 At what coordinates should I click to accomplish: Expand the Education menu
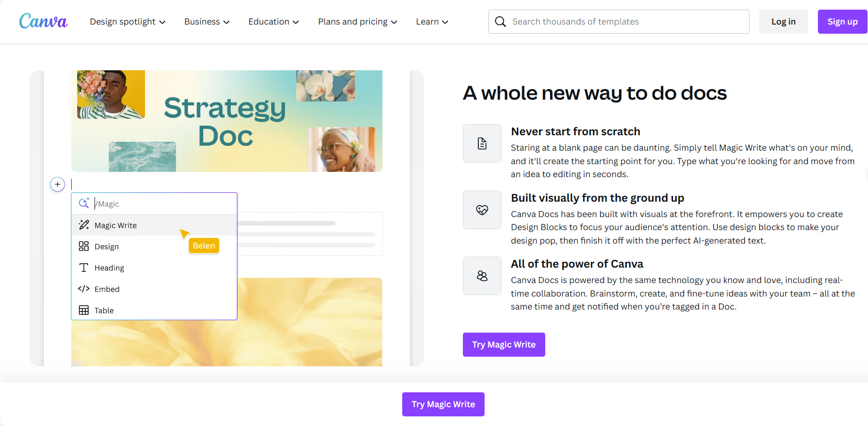274,22
